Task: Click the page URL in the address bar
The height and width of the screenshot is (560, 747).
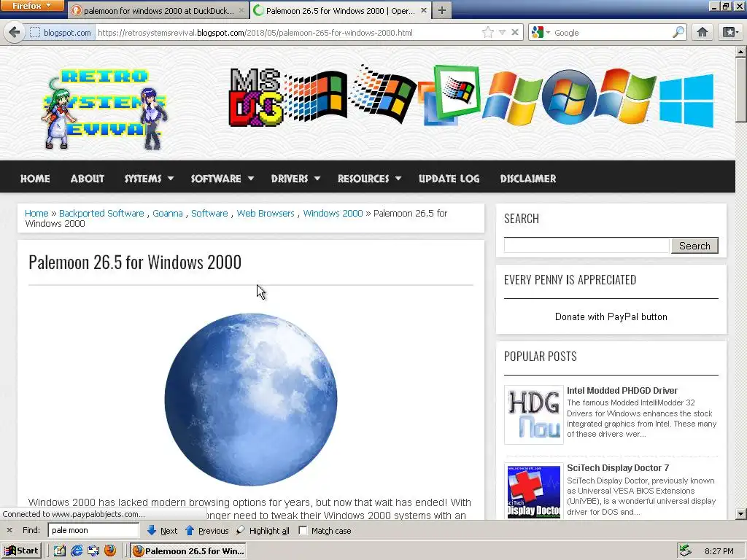Action: click(255, 32)
